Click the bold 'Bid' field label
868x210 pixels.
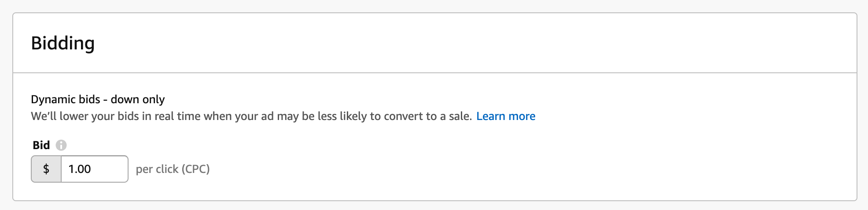41,145
